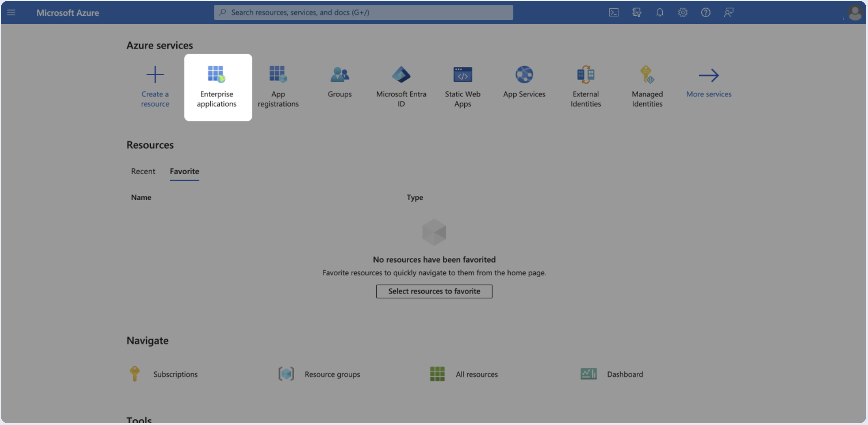The height and width of the screenshot is (425, 868).
Task: Click the search resources input field
Action: coord(364,13)
